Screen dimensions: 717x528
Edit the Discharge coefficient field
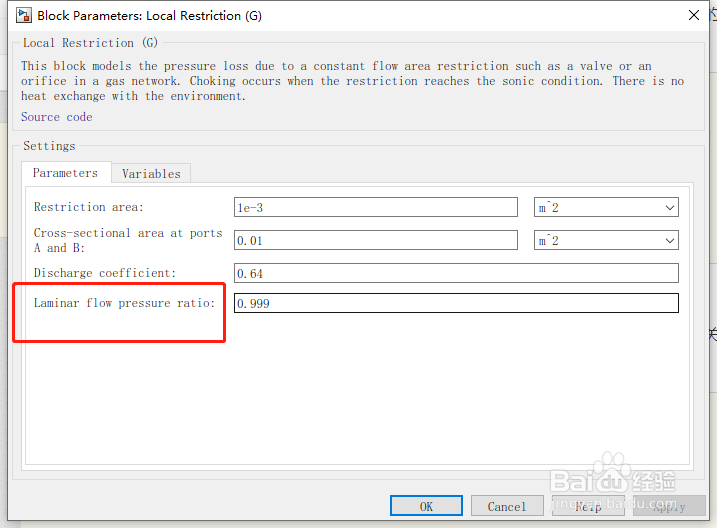pyautogui.click(x=456, y=273)
